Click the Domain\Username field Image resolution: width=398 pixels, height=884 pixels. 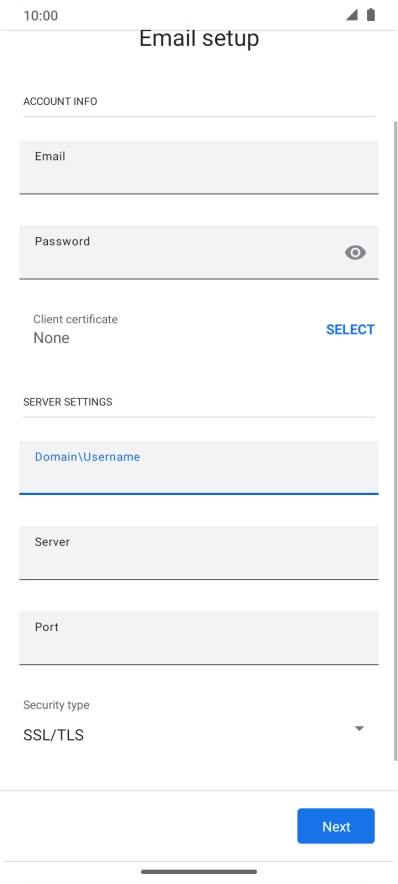click(198, 467)
